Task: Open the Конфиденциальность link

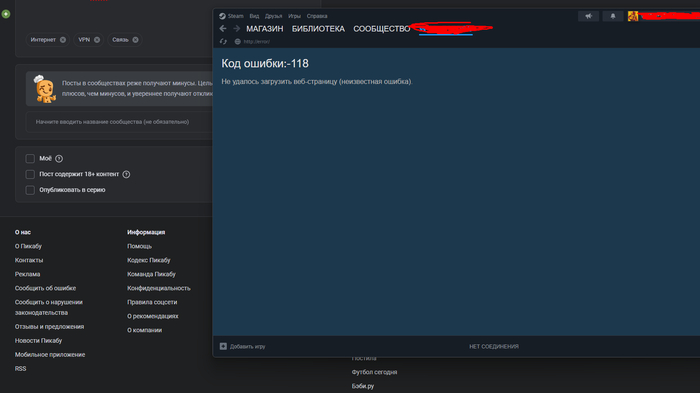Action: 158,288
